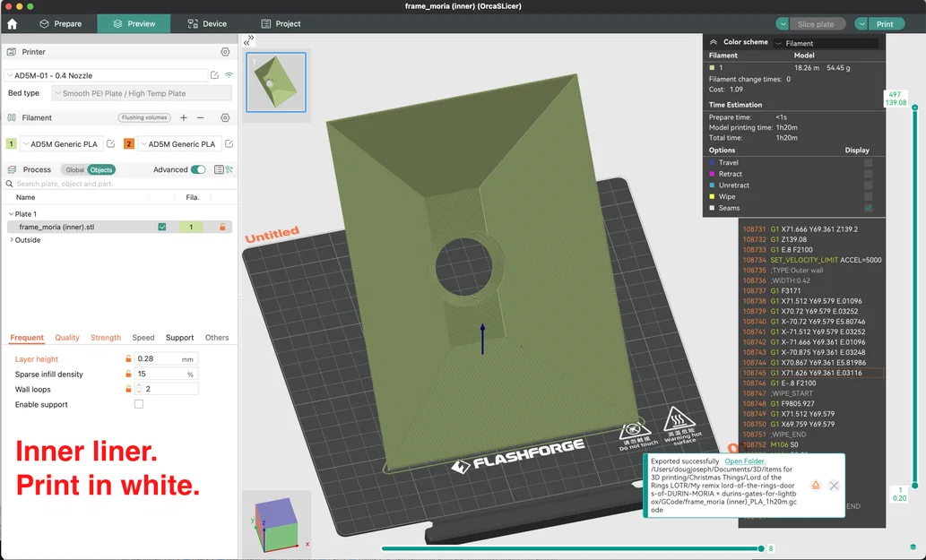The width and height of the screenshot is (926, 560).
Task: Click the printer Wi-Fi connection icon
Action: pyautogui.click(x=229, y=75)
